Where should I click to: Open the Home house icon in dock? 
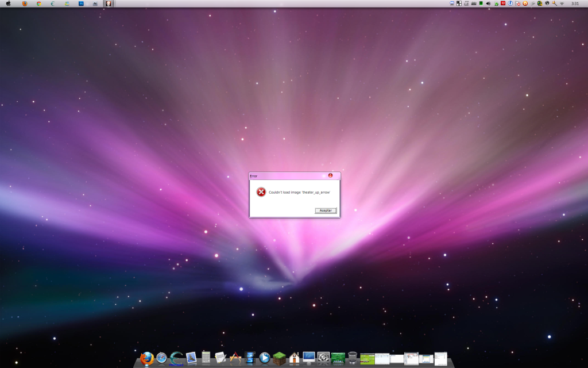[x=294, y=358]
